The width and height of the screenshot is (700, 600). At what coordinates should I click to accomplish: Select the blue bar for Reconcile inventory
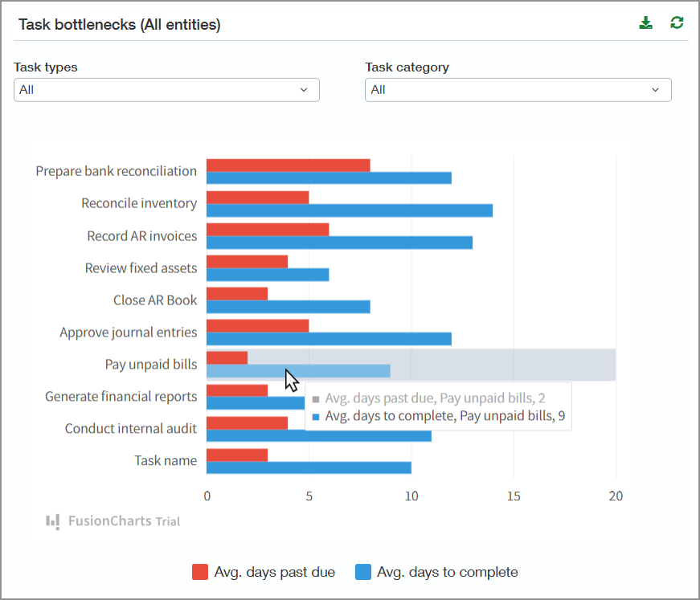tap(346, 210)
